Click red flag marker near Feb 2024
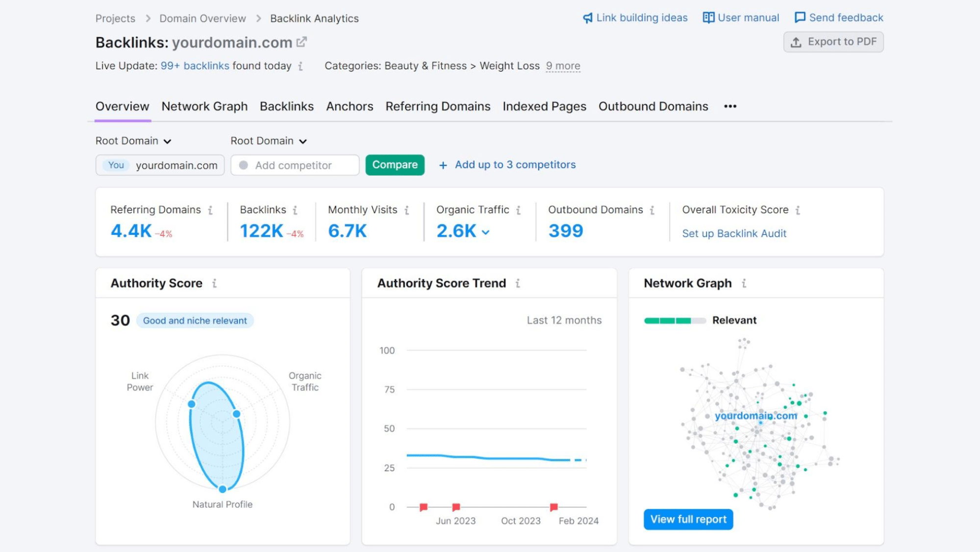Viewport: 980px width, 552px height. 553,507
